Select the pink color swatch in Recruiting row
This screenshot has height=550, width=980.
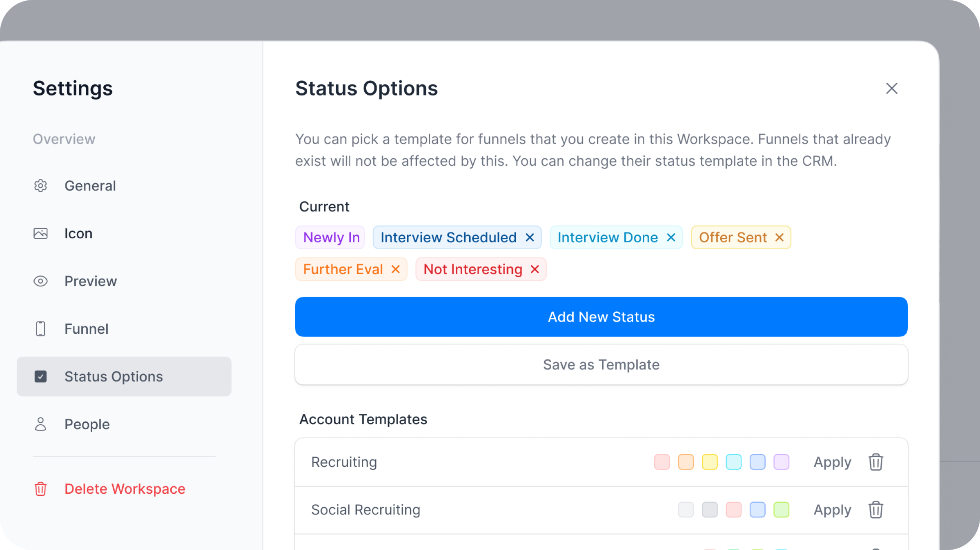(x=662, y=462)
